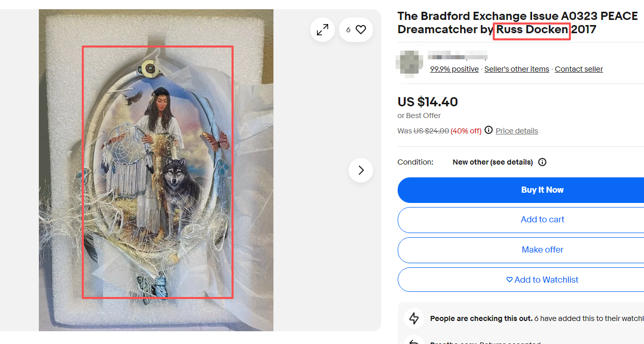Screen dimensions: 644x344
Task: Click the dreamcatcher product photo
Action: 157,172
